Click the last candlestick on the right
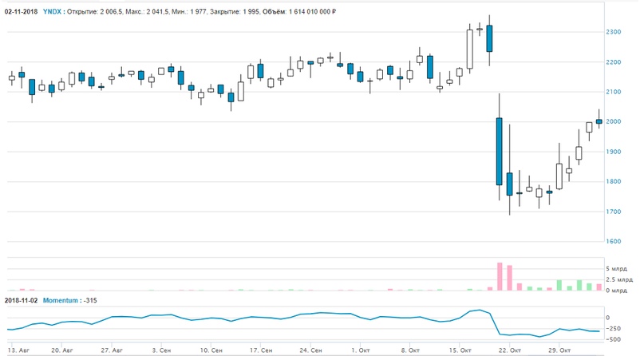This screenshot has width=644, height=356. tap(599, 121)
